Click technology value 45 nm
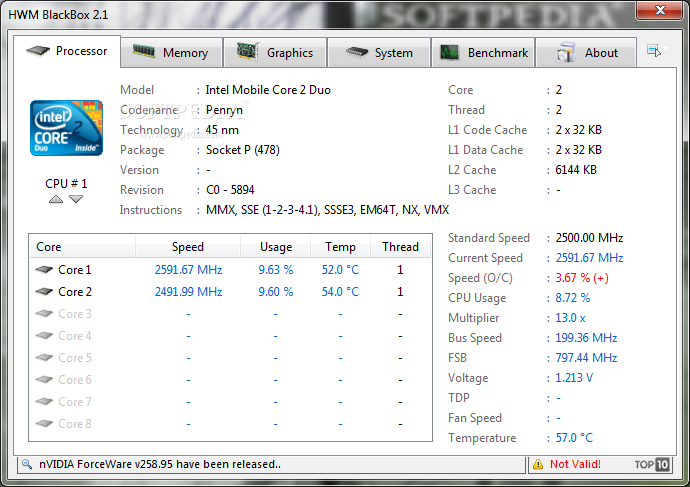 click(222, 130)
